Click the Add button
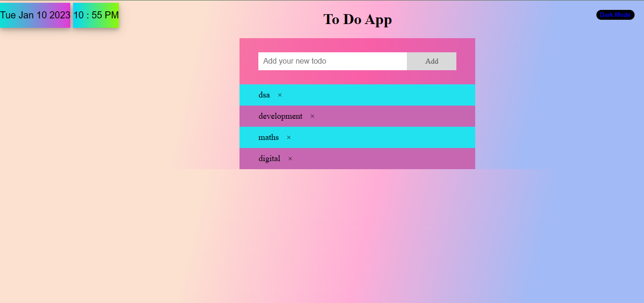644x303 pixels. point(431,61)
